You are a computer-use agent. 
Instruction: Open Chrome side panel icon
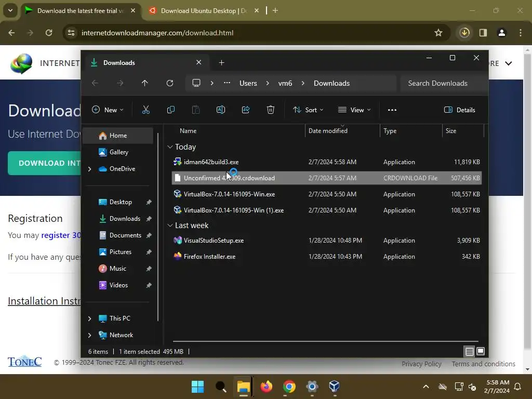coord(483,33)
